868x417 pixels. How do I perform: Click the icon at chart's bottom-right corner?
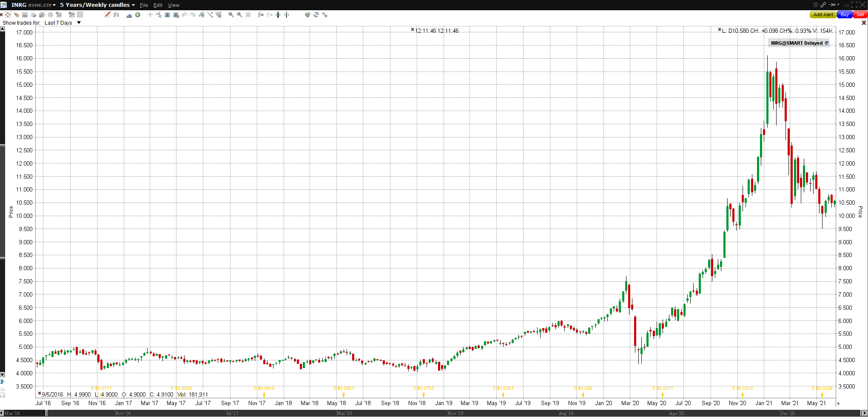point(838,403)
